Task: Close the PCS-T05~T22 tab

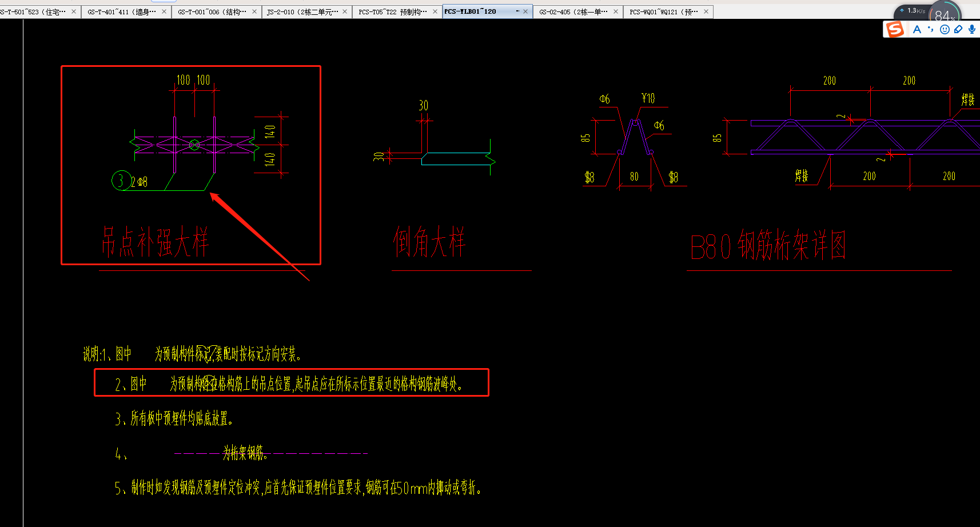Action: [435, 11]
